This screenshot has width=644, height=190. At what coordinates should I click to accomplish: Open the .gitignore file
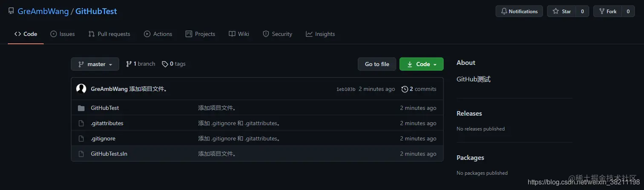click(103, 138)
